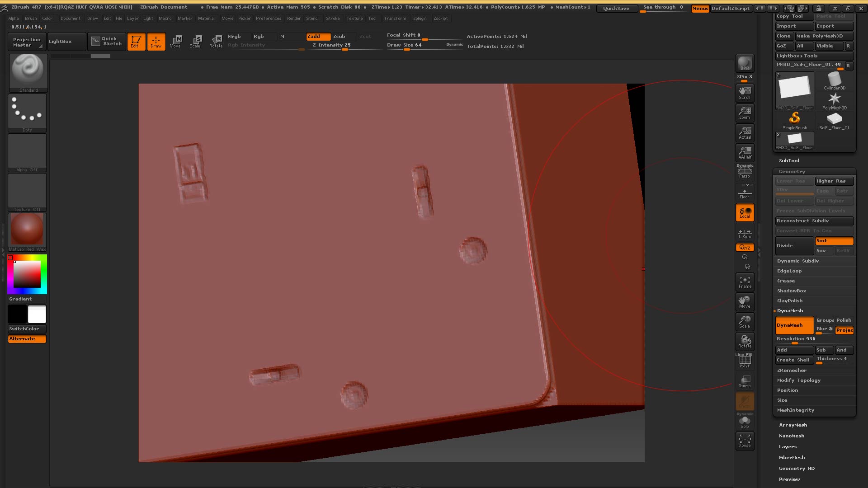Open the Zplugin menu
This screenshot has height=488, width=868.
pos(420,19)
